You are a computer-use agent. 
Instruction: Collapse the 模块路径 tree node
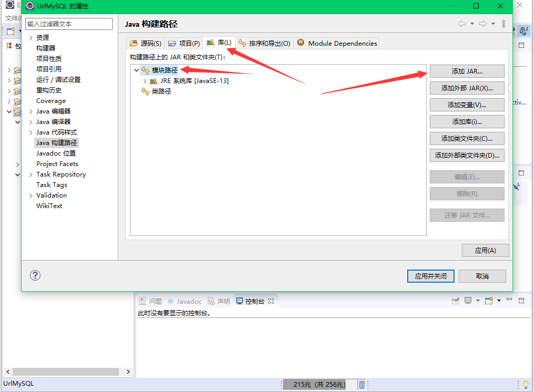[x=136, y=69]
